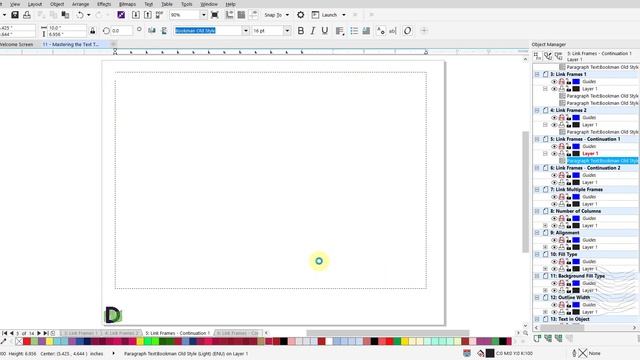Click the mirror vertically icon

click(164, 31)
